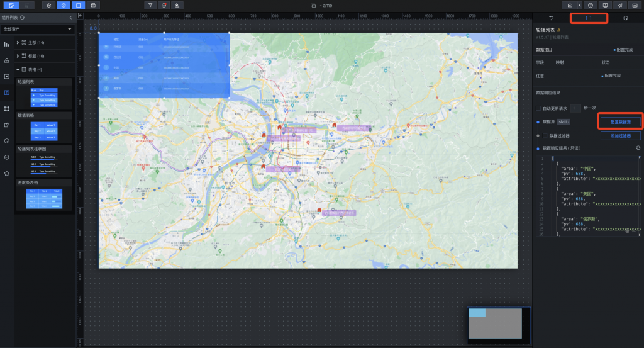
Task: Click the document icon beside 轮播列表 title
Action: 558,30
